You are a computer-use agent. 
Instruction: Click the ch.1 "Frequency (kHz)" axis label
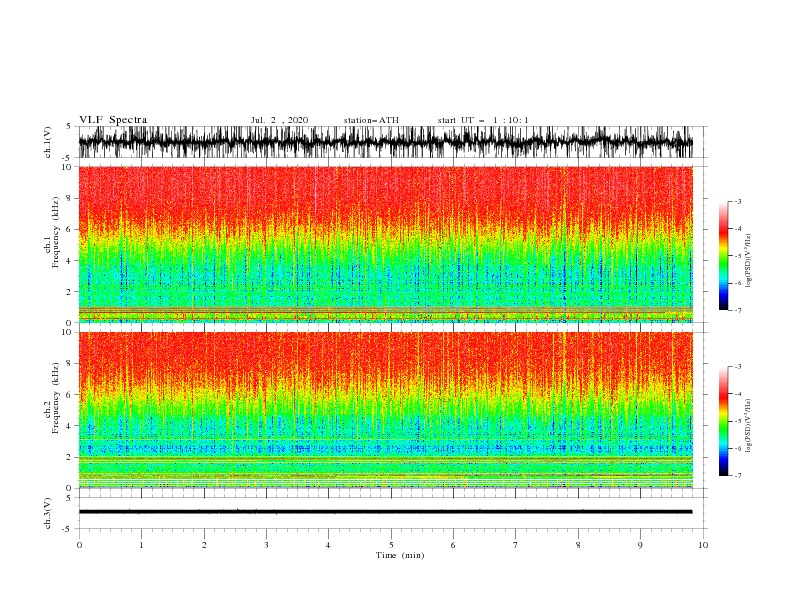56,232
